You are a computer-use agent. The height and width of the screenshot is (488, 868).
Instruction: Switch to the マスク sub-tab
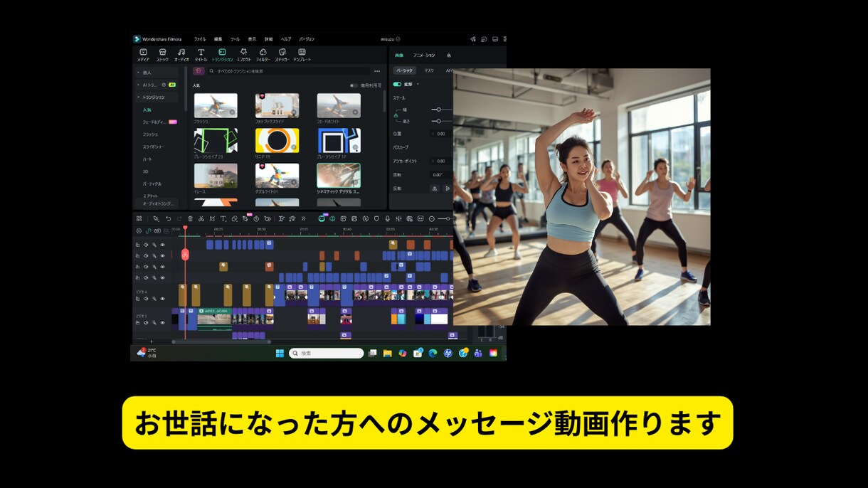pyautogui.click(x=429, y=70)
